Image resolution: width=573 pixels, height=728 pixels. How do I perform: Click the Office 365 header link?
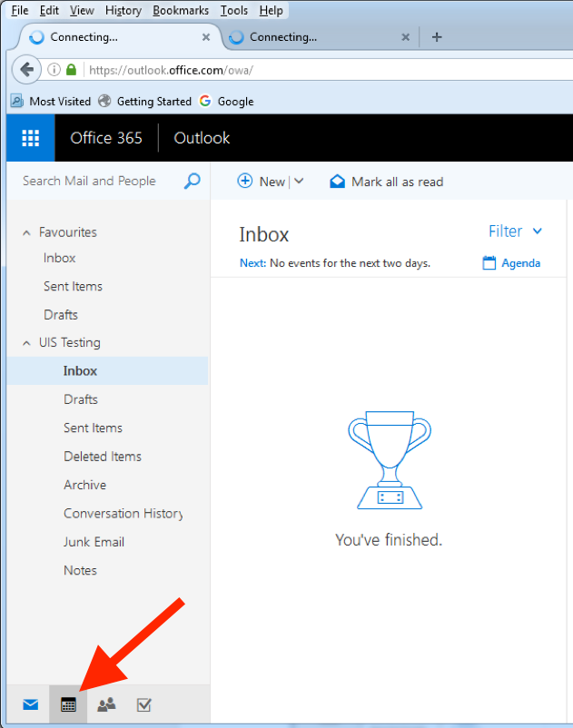point(106,138)
